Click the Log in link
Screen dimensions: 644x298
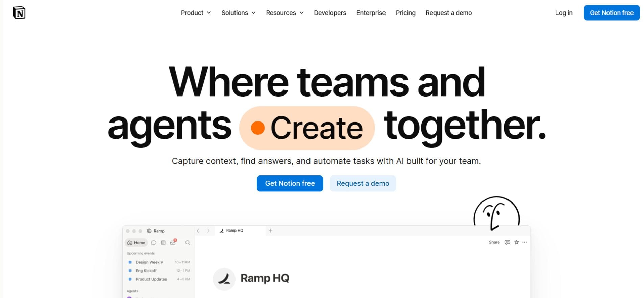pyautogui.click(x=564, y=13)
